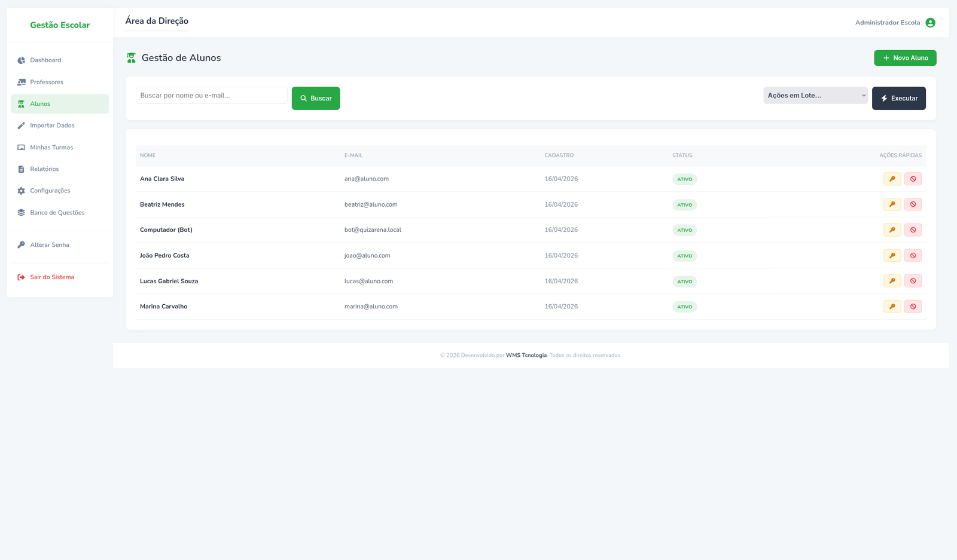This screenshot has width=957, height=560.
Task: Navigate to Banco de Questões
Action: (x=57, y=213)
